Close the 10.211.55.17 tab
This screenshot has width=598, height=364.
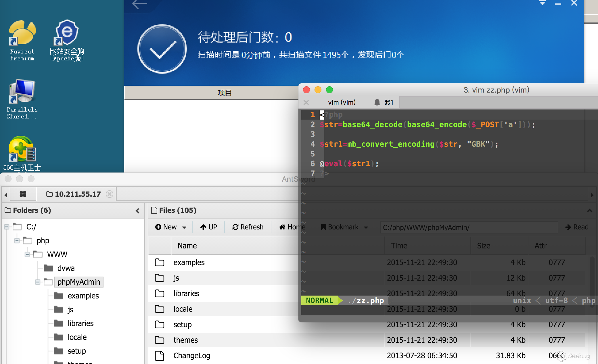(x=109, y=194)
